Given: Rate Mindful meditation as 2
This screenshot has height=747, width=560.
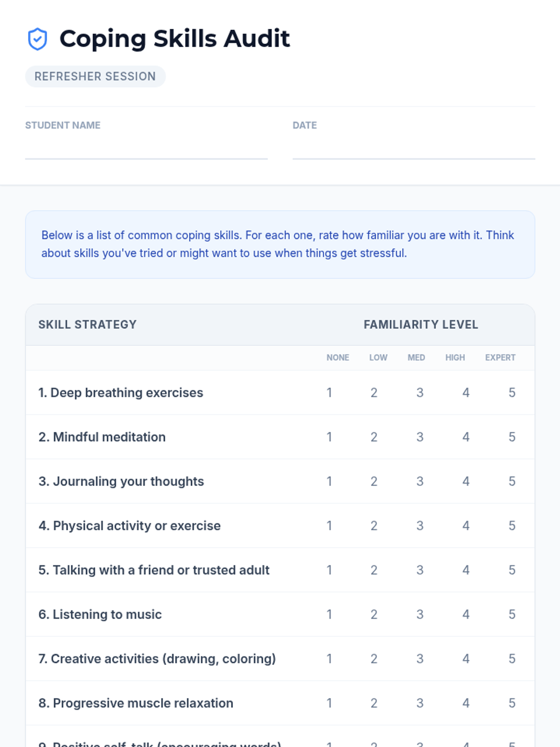Looking at the screenshot, I should pyautogui.click(x=374, y=437).
